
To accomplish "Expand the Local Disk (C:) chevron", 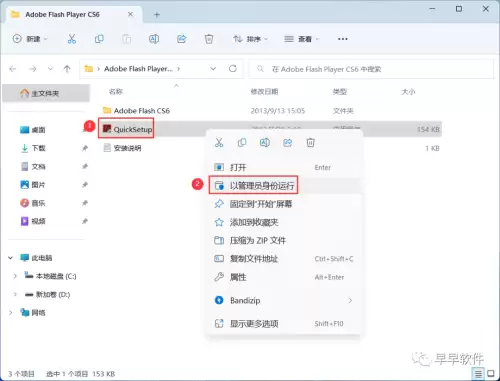I will tap(15, 276).
